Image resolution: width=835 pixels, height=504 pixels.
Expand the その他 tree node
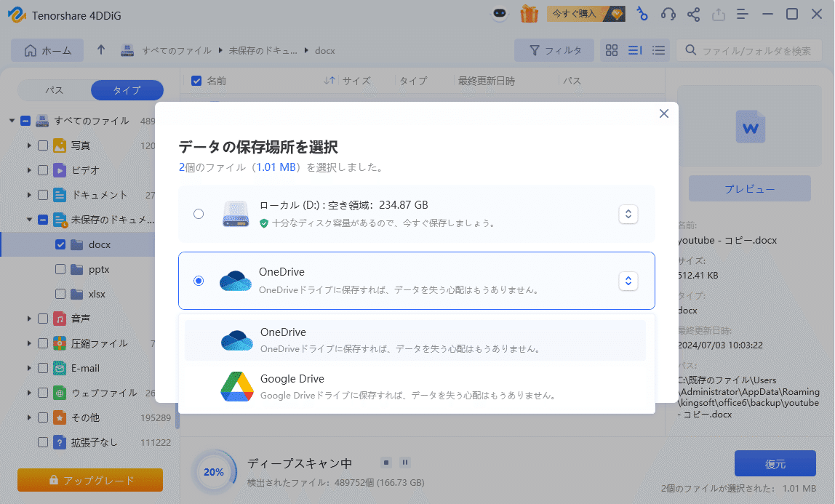pos(29,417)
